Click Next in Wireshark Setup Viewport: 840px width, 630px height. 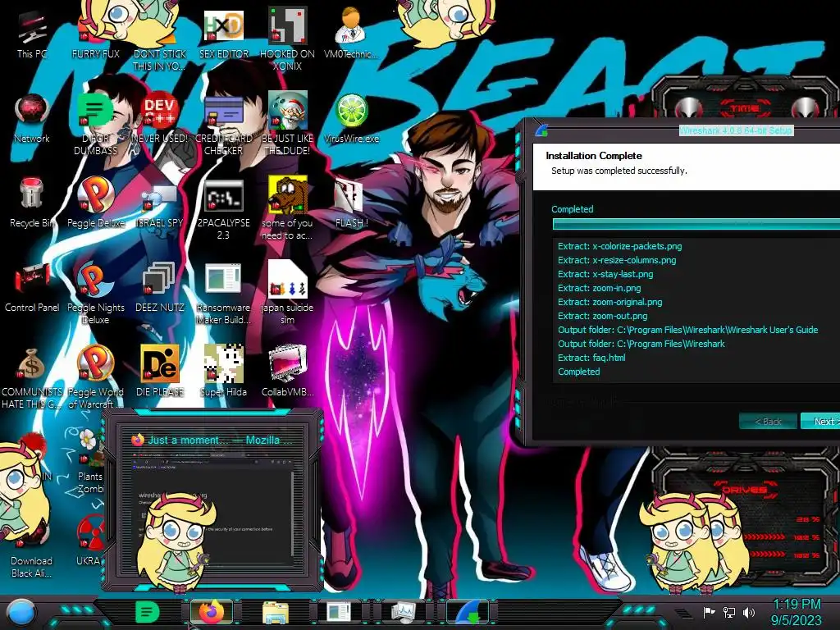(820, 422)
